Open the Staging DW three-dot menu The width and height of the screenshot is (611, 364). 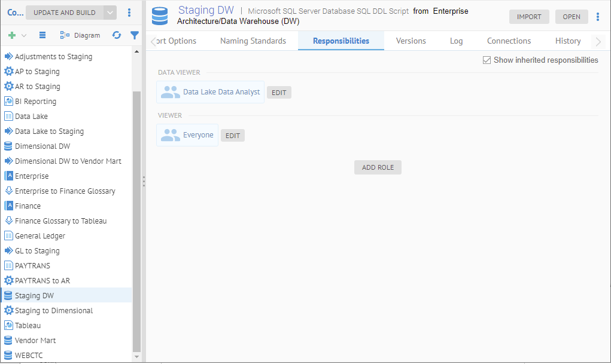[598, 17]
